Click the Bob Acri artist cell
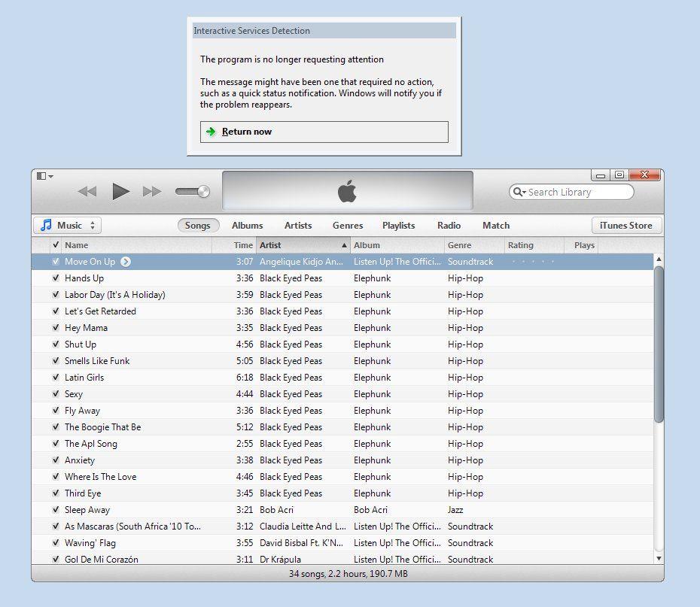This screenshot has width=700, height=607. 277,510
